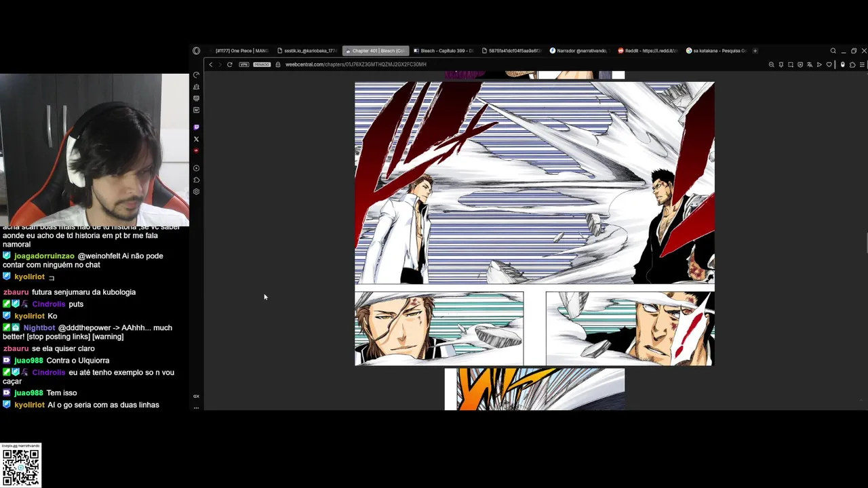Image resolution: width=868 pixels, height=488 pixels.
Task: Click the site security padlock icon
Action: point(278,64)
